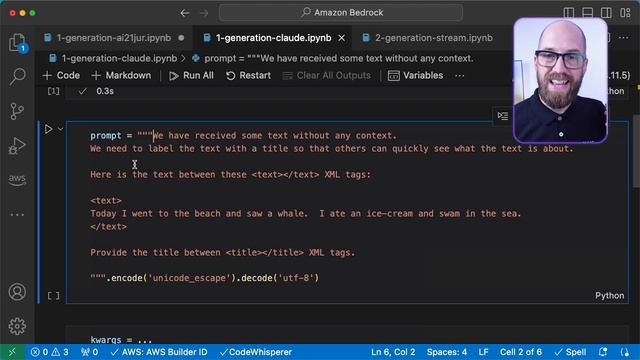This screenshot has width=640, height=360.
Task: Open notifications bell icon
Action: pyautogui.click(x=603, y=352)
